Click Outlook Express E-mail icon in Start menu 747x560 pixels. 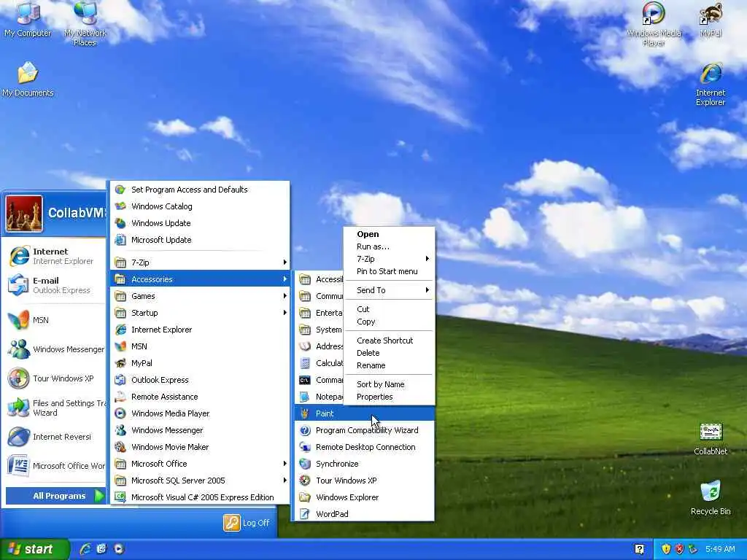point(18,285)
